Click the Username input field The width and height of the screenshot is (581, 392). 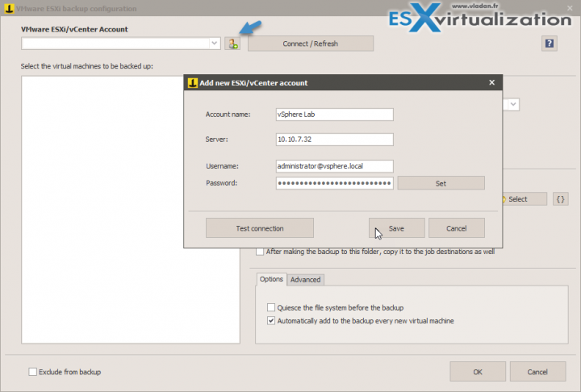pyautogui.click(x=334, y=166)
